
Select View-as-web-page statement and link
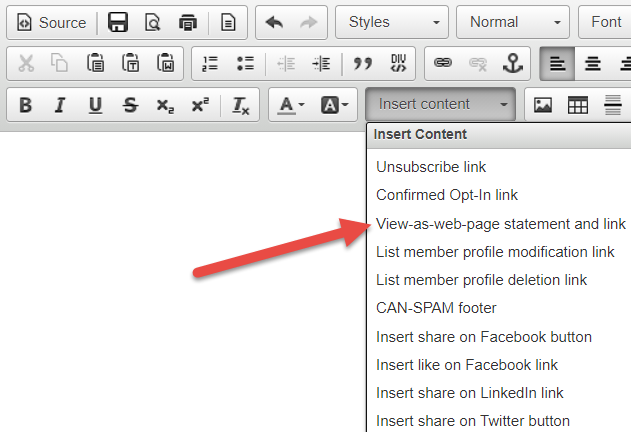500,223
